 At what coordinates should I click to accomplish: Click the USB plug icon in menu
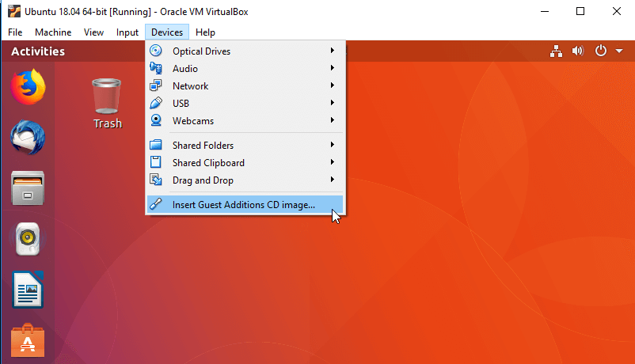pos(156,103)
